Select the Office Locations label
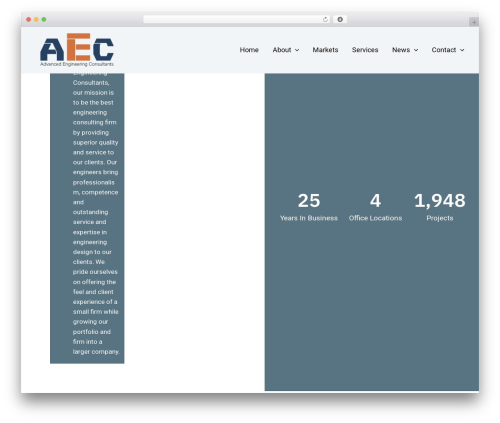 click(375, 218)
